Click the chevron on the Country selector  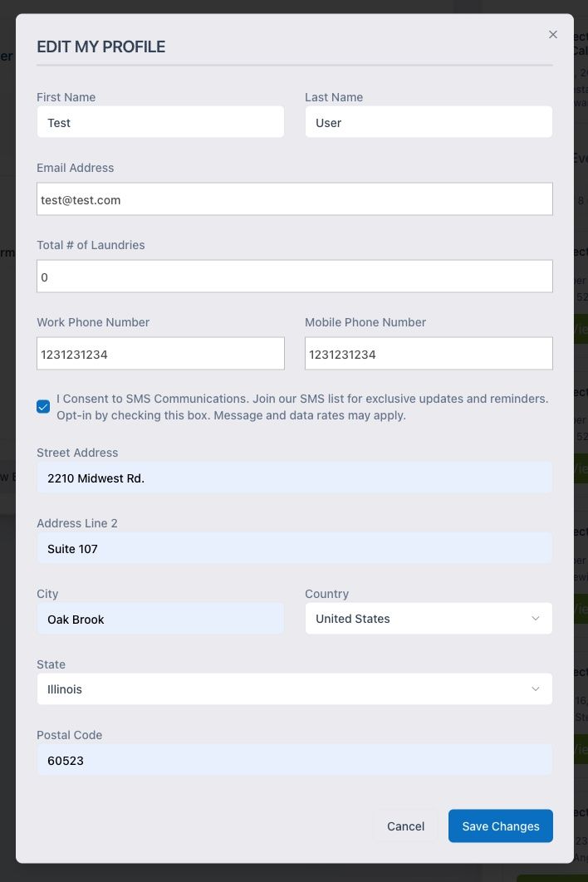click(537, 618)
